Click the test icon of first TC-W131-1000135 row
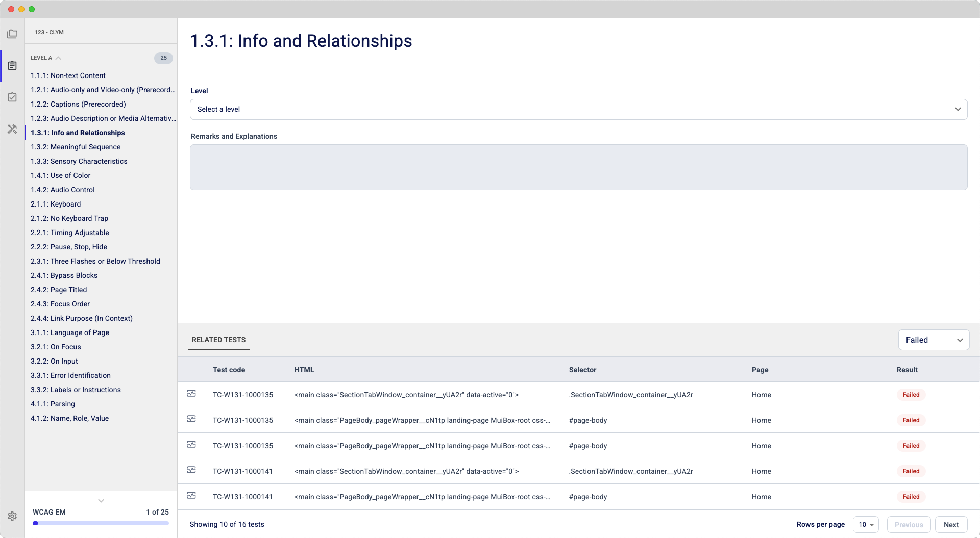The height and width of the screenshot is (538, 980). (191, 394)
